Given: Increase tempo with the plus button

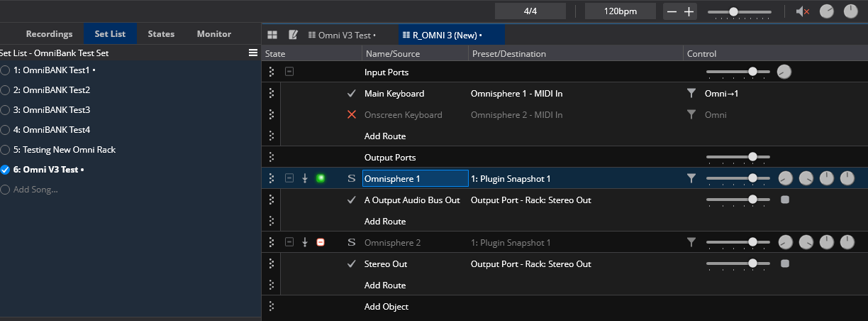Looking at the screenshot, I should [689, 11].
